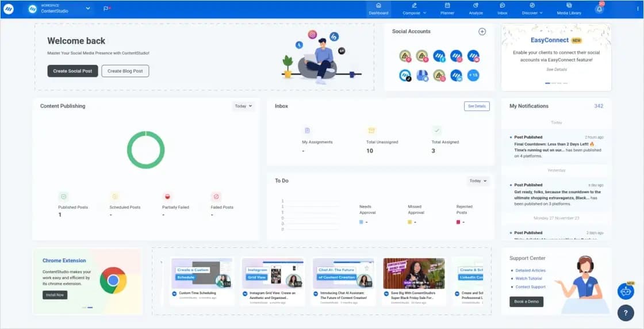
Task: Open Content Publishing Today date dropdown
Action: coord(243,106)
